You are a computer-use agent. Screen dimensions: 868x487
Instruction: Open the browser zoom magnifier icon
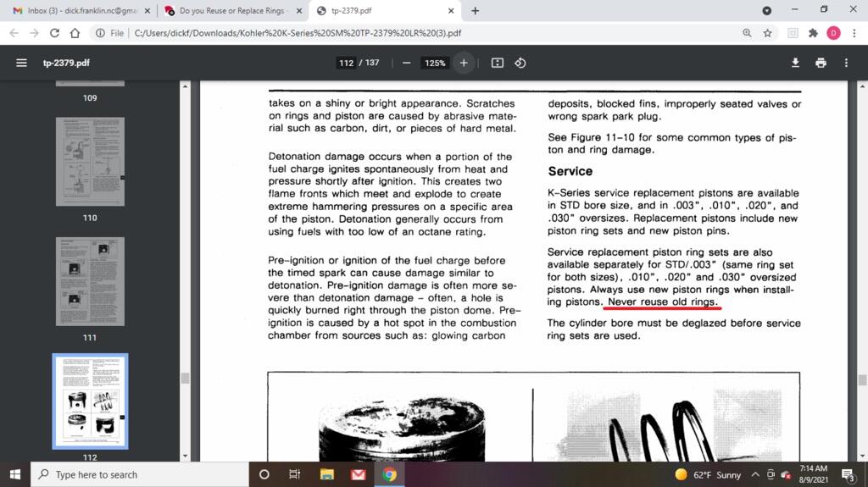point(748,33)
